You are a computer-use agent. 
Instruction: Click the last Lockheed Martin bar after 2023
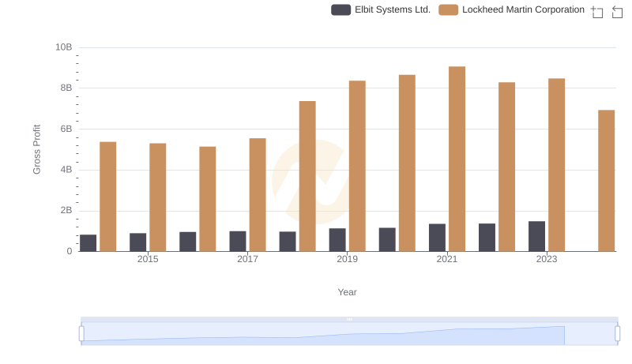606,181
